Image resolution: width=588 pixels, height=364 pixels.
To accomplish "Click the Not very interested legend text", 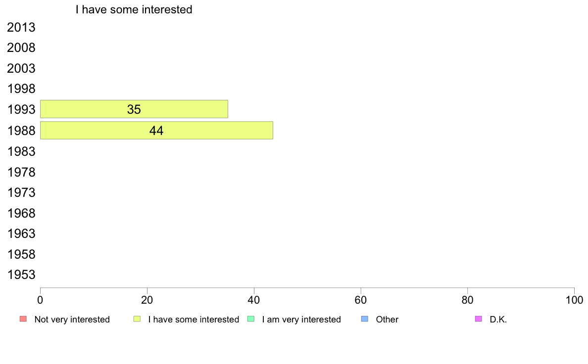I will click(x=72, y=319).
